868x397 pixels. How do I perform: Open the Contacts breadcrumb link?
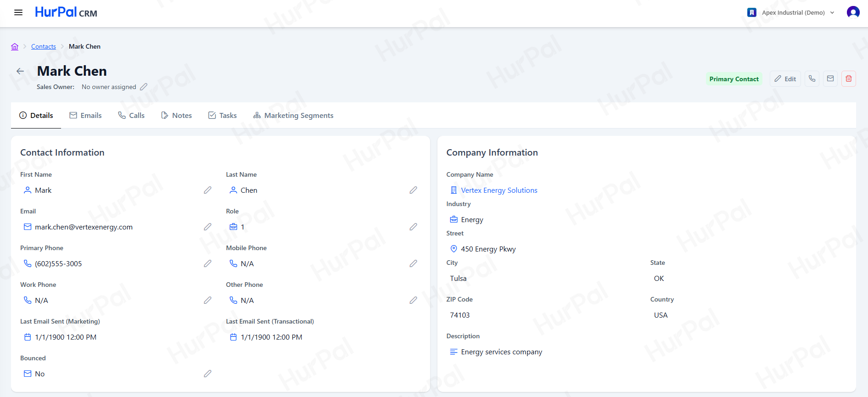click(x=44, y=46)
